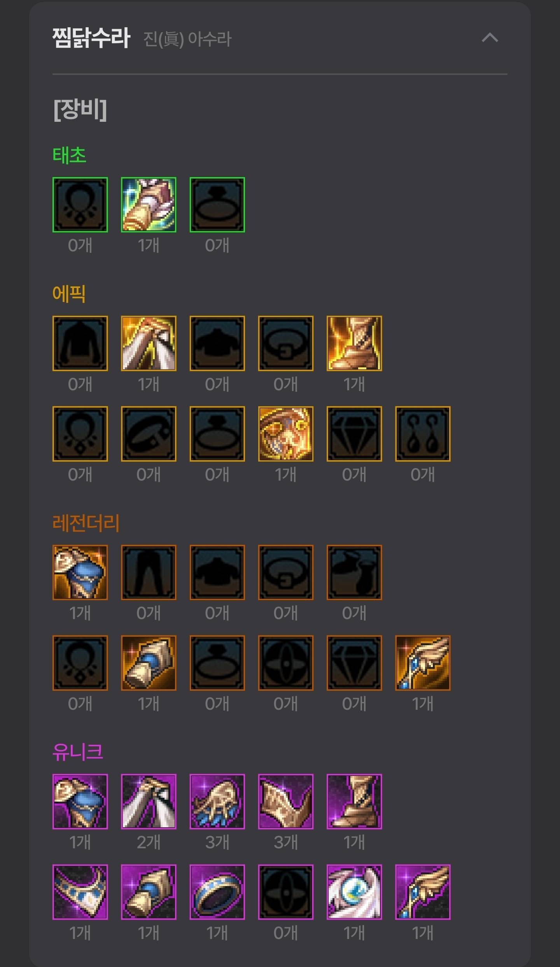The height and width of the screenshot is (967, 560).
Task: Collapse the 찜닭수라 character panel chevron
Action: (490, 38)
